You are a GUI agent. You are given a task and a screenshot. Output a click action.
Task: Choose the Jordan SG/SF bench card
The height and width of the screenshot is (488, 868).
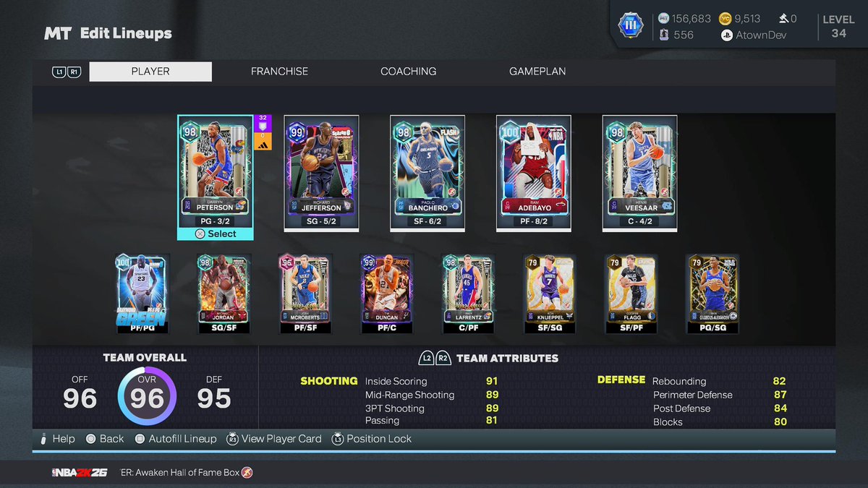[224, 294]
